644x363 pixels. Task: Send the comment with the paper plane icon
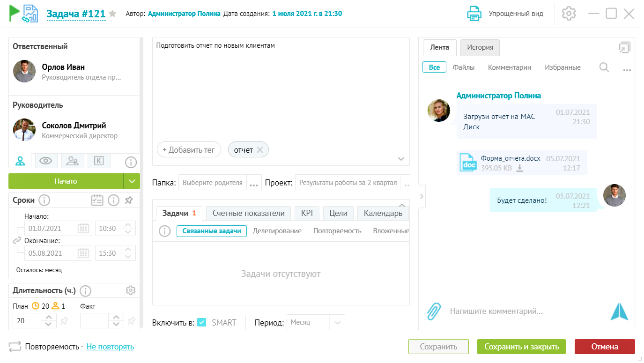coord(619,310)
